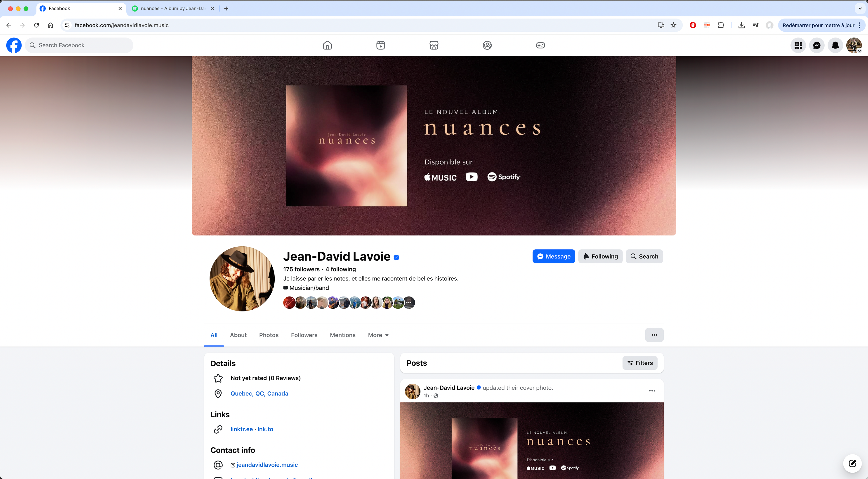The height and width of the screenshot is (479, 868).
Task: Bookmark page with the star icon
Action: point(673,25)
